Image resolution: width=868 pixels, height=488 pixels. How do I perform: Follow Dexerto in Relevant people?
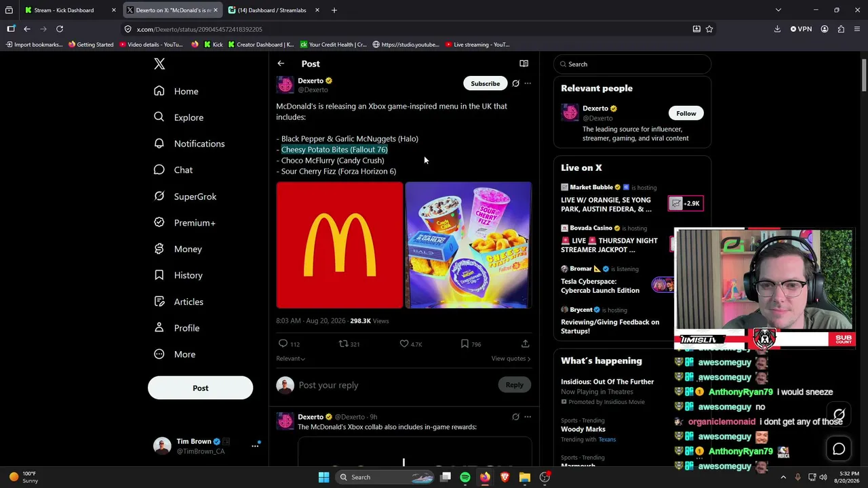point(686,113)
